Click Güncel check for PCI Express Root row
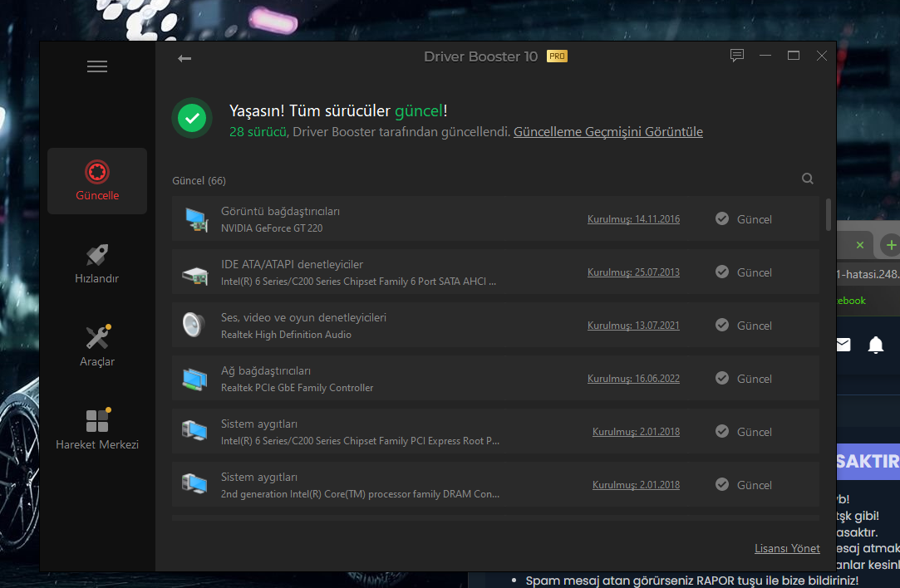The width and height of the screenshot is (900, 588). (x=722, y=431)
